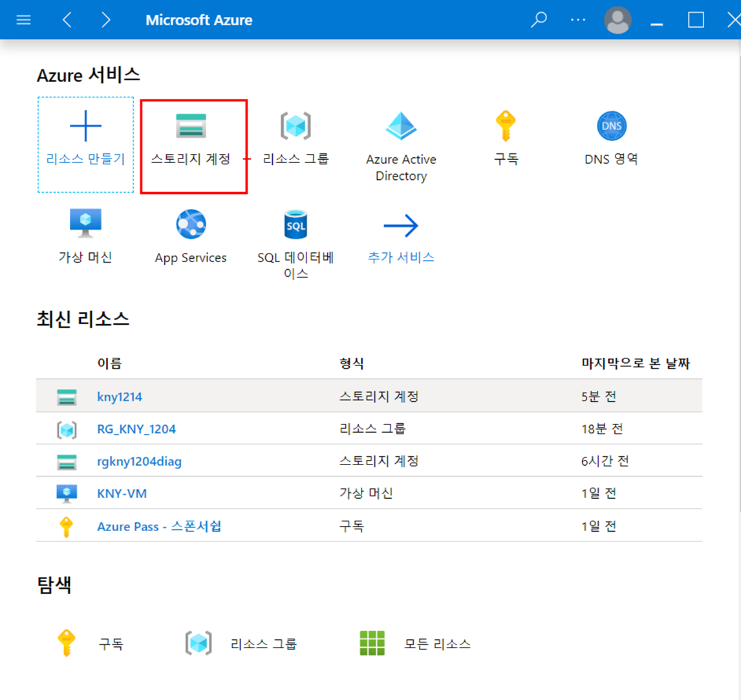
Task: Open search with the magnifier icon
Action: 539,20
